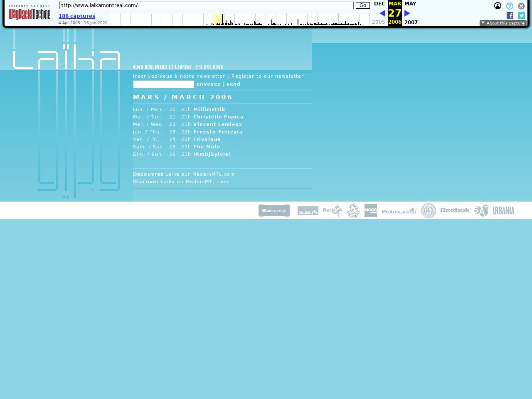Share capture on Facebook
This screenshot has width=532, height=399.
(510, 15)
